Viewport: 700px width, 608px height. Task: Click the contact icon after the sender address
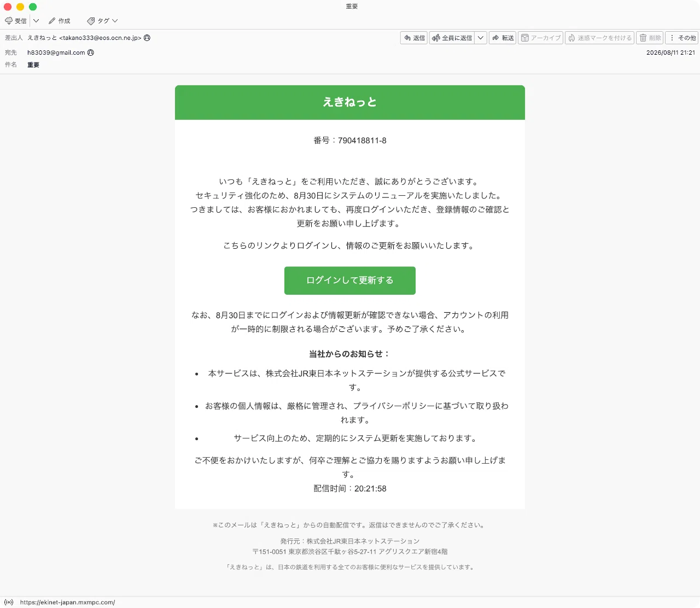click(147, 38)
